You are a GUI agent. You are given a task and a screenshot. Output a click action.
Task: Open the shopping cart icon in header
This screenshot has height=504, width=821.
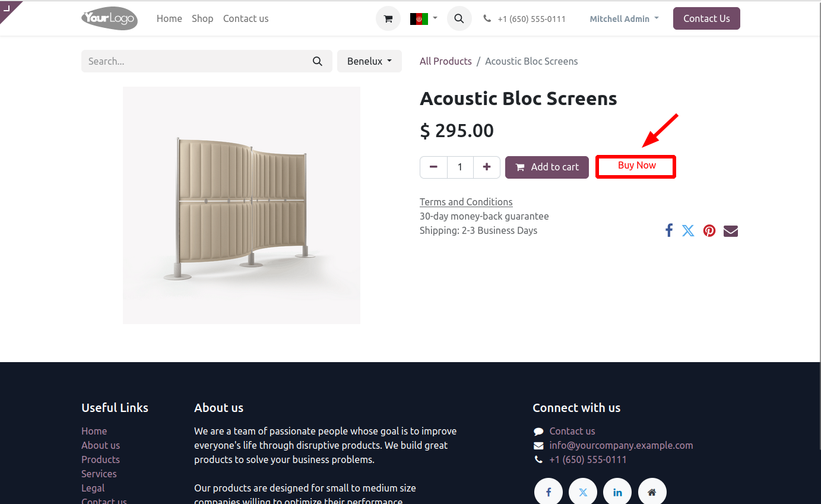(x=388, y=18)
